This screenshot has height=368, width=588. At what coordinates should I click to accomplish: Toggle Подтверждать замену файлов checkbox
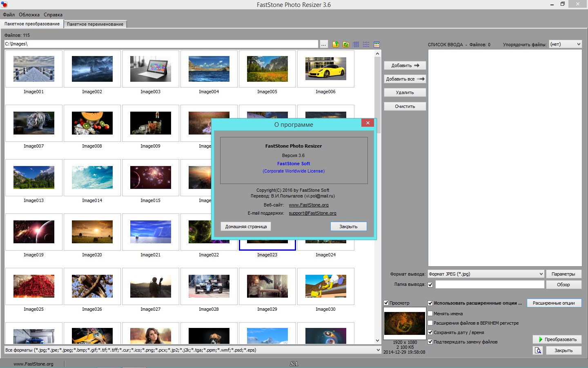click(x=430, y=342)
